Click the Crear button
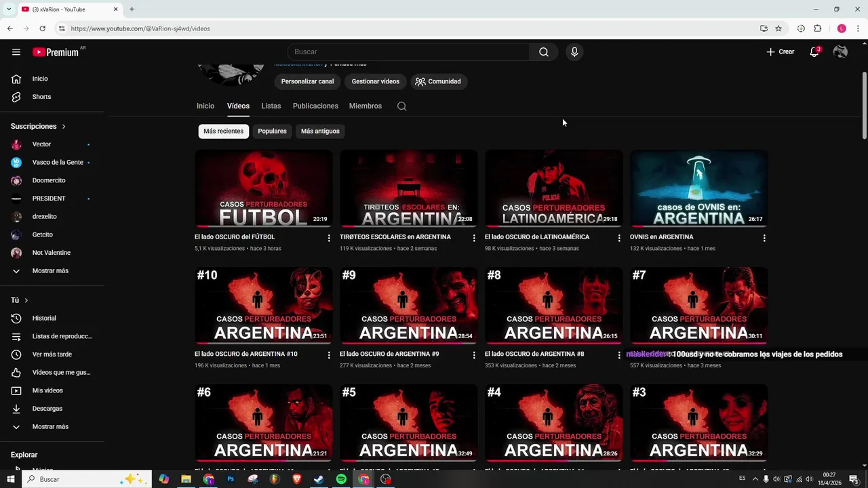The width and height of the screenshot is (868, 488). 781,52
